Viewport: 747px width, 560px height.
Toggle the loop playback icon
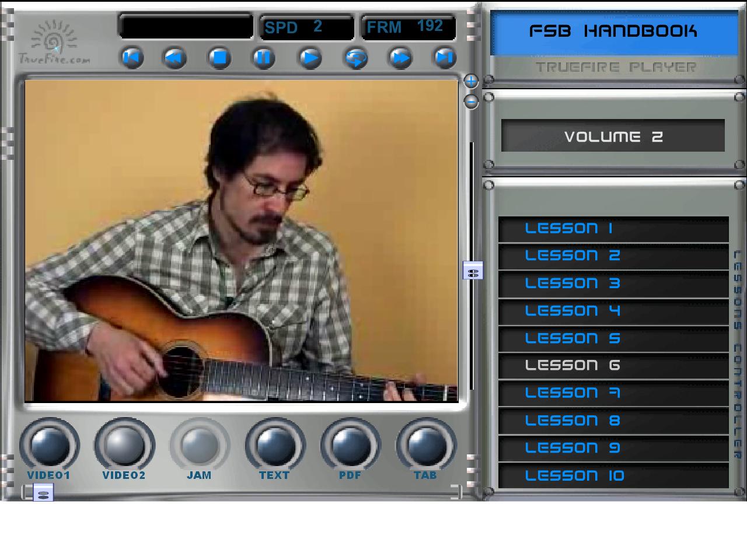click(x=356, y=57)
